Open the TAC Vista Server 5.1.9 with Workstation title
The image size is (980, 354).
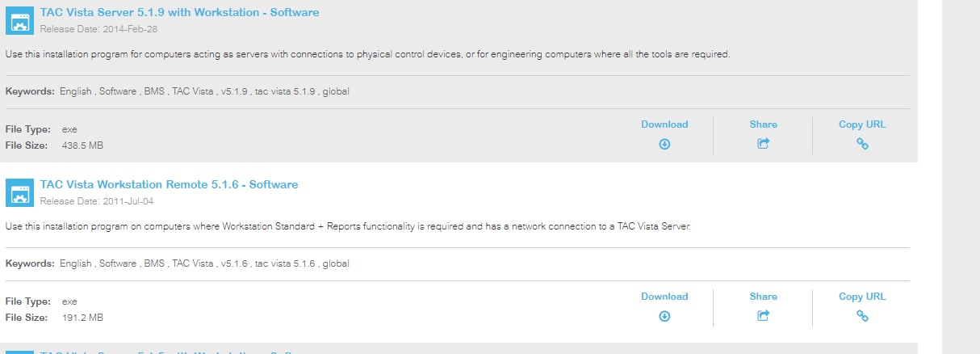179,12
